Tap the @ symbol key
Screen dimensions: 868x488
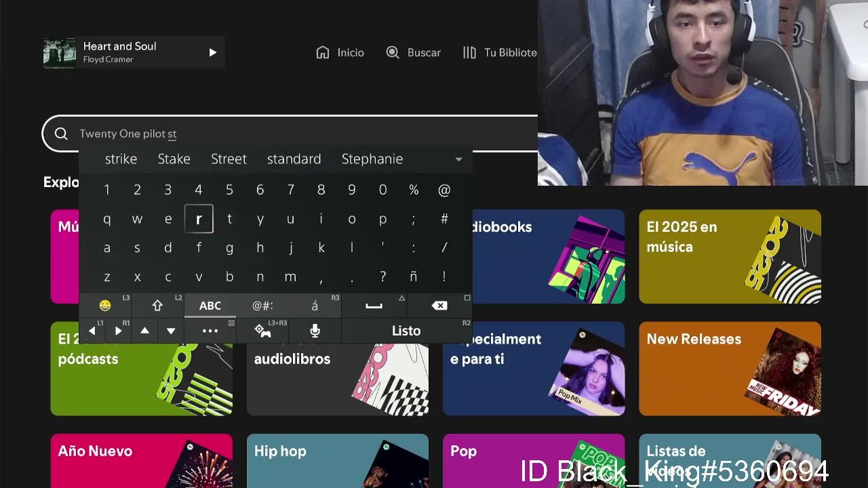444,190
